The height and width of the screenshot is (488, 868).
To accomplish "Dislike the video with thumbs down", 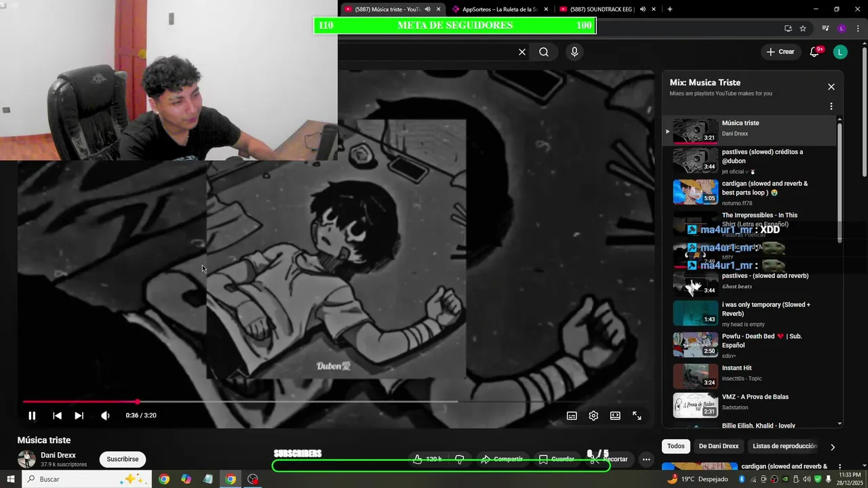I will tap(460, 459).
